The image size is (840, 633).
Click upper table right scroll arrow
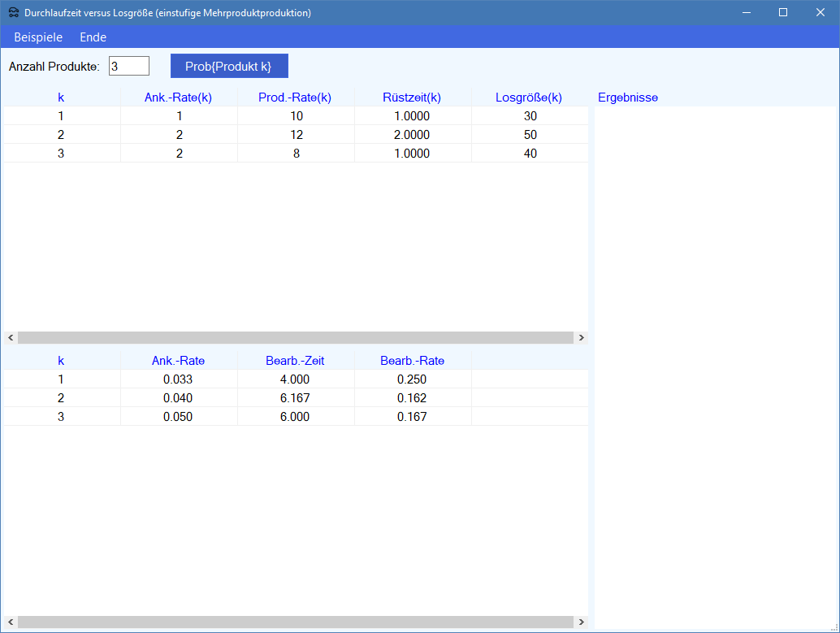pos(581,337)
